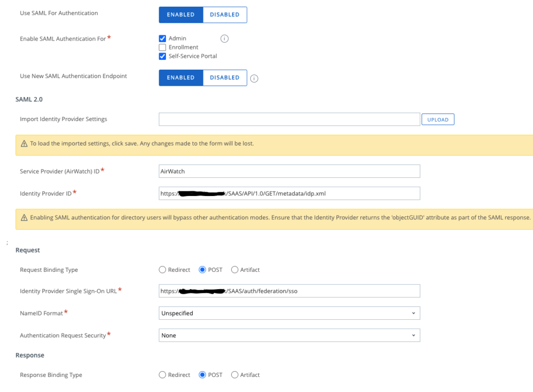Select Redirect as Response Binding Type
The height and width of the screenshot is (392, 533).
pos(162,374)
